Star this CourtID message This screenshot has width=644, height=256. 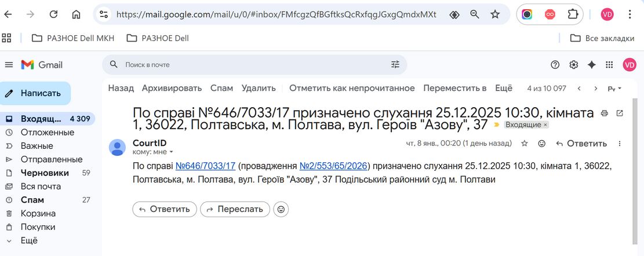pyautogui.click(x=525, y=143)
